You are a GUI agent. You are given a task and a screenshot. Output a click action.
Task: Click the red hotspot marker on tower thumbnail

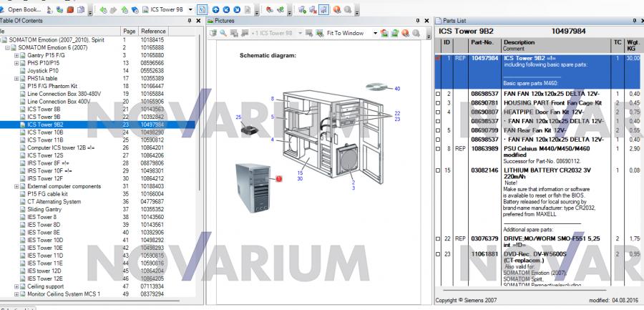click(279, 176)
